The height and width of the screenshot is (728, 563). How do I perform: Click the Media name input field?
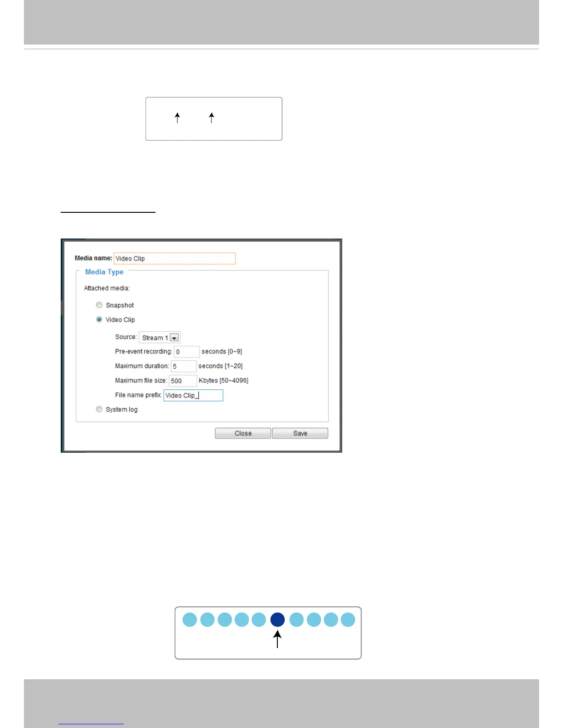point(175,258)
